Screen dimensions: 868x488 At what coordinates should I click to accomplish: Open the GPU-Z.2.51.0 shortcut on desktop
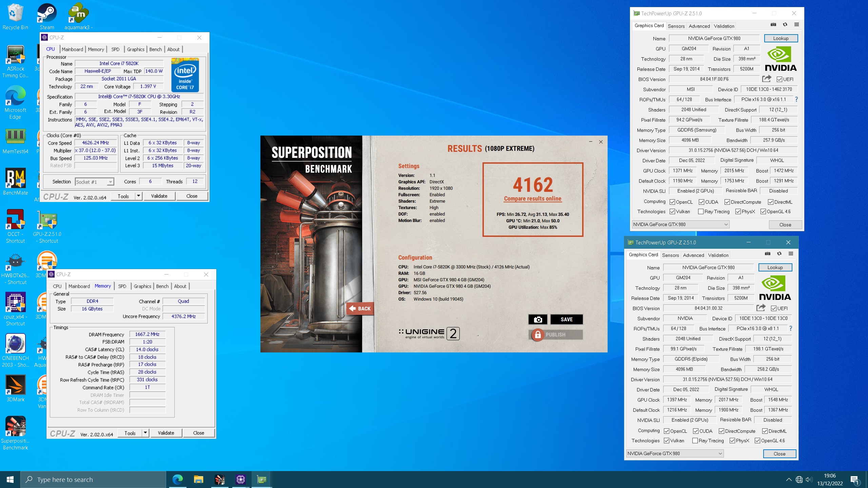47,226
